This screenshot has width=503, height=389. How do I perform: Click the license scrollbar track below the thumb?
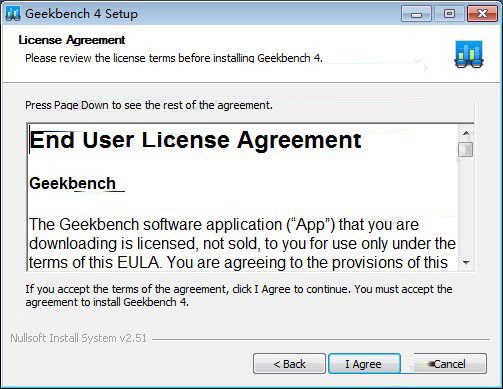point(466,206)
